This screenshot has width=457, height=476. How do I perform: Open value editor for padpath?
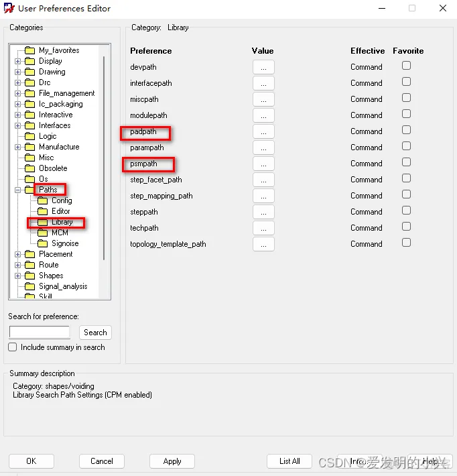point(263,131)
